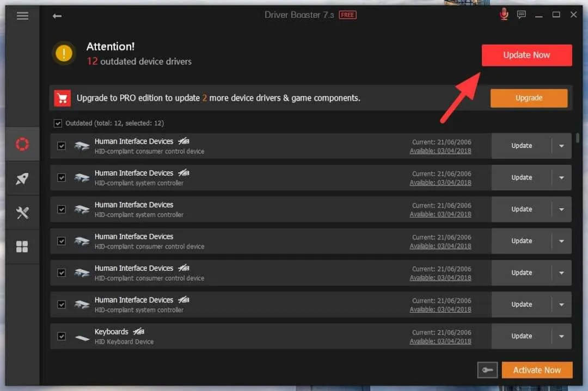Open the feedback chat bubble icon
Viewport: 588px width, 391px height.
coord(521,15)
